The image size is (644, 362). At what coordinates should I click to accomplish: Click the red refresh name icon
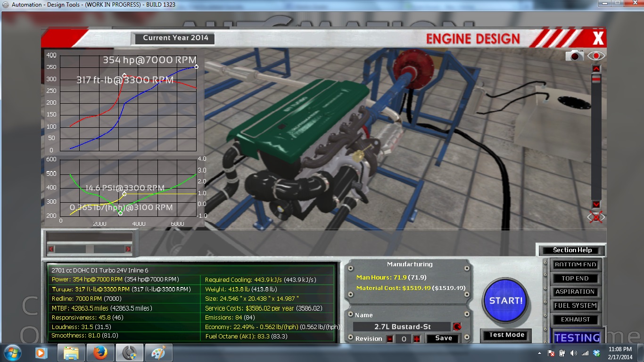(x=456, y=327)
